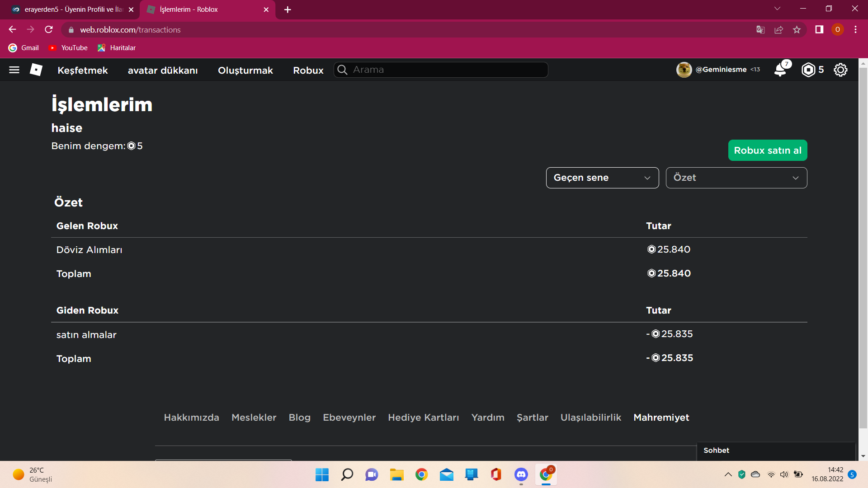Click the Geminiesme profile avatar
The width and height of the screenshot is (868, 488).
click(684, 70)
